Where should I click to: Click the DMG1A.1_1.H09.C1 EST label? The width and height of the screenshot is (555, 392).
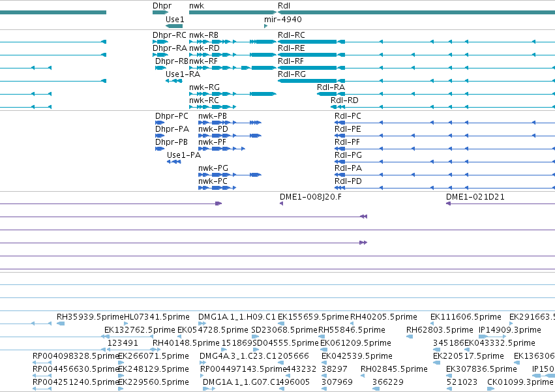pyautogui.click(x=237, y=317)
